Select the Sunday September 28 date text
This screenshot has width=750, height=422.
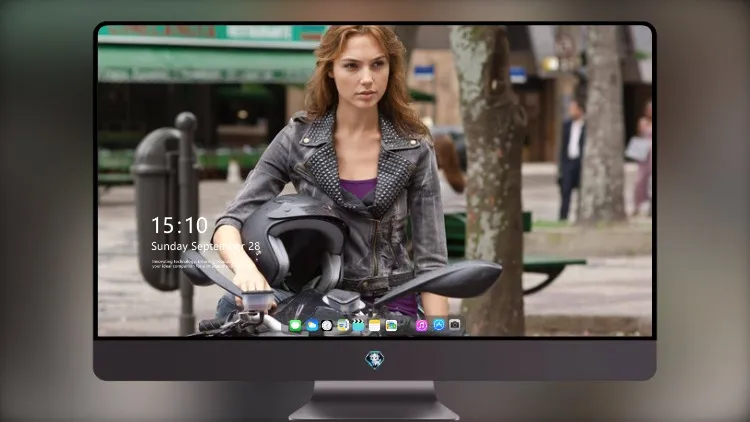point(206,246)
